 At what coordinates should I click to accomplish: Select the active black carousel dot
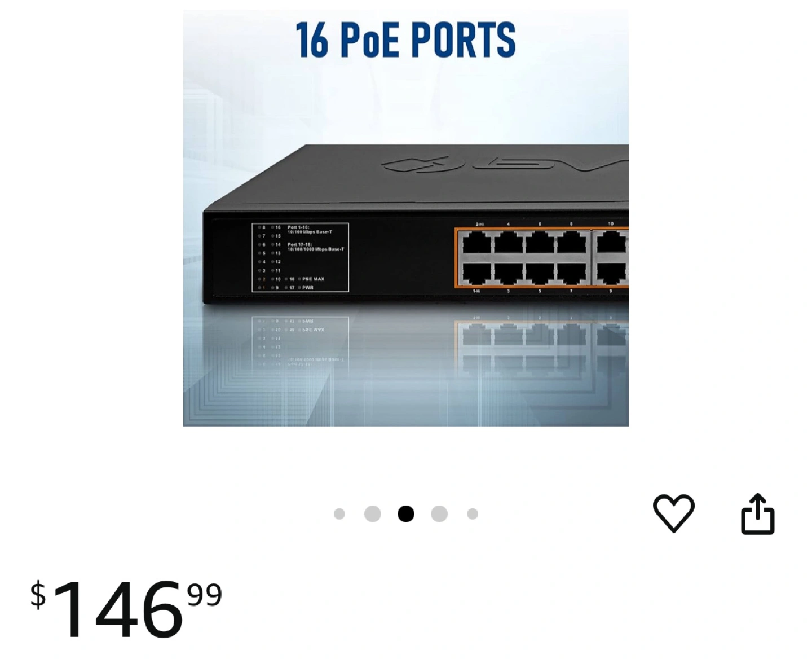coord(406,513)
